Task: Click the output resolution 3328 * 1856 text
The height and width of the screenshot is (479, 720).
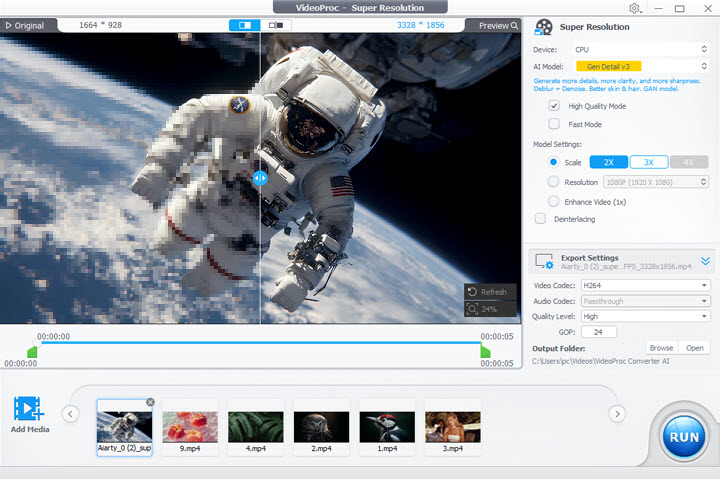Action: pos(421,25)
